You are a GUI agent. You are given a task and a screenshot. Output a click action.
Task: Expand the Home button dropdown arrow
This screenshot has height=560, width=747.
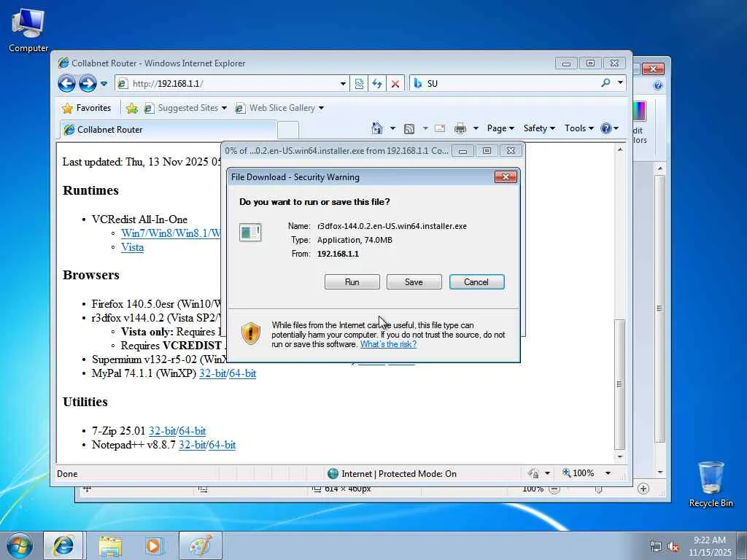[x=392, y=128]
